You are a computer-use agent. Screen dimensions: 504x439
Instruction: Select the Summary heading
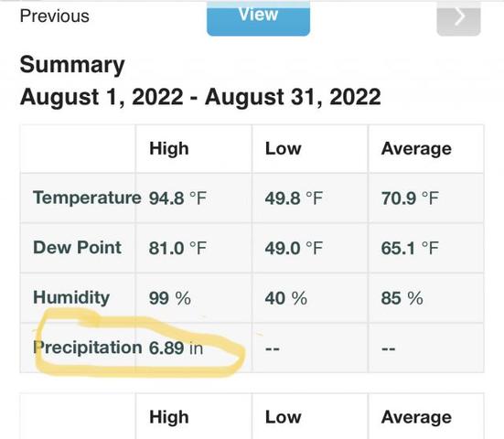72,65
